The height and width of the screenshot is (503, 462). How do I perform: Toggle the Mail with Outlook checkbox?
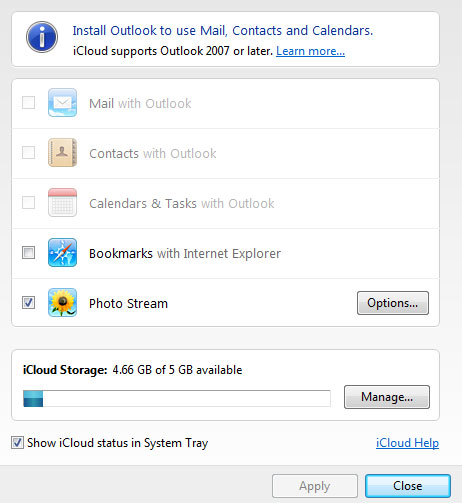pyautogui.click(x=28, y=103)
